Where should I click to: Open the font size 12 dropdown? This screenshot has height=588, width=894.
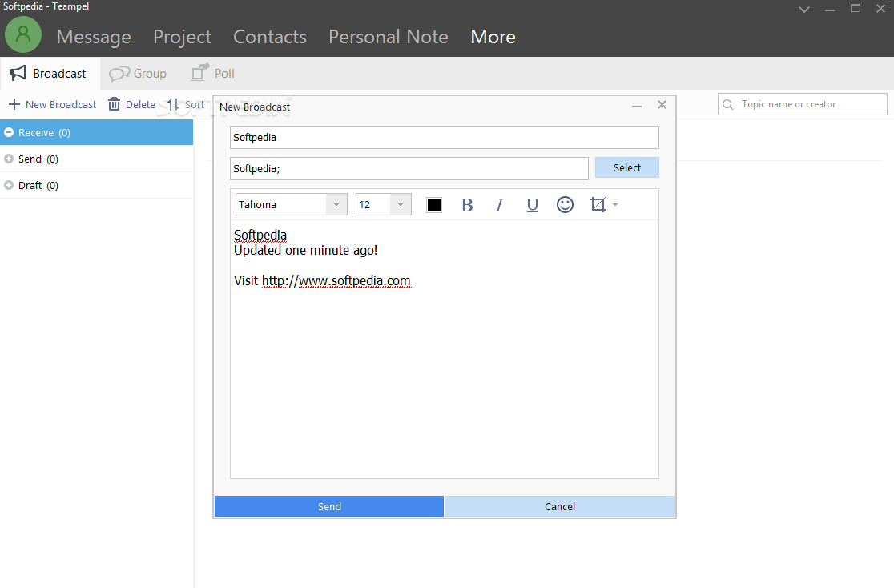(x=401, y=205)
